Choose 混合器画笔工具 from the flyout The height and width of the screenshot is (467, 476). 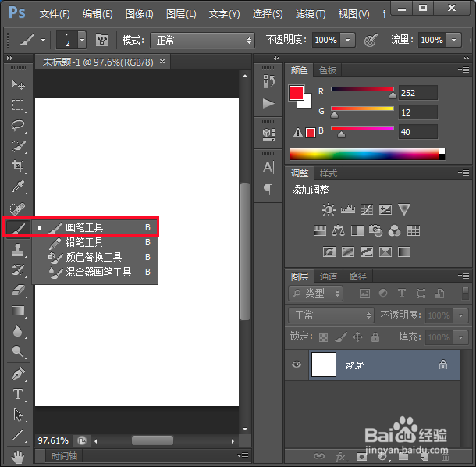[x=95, y=272]
